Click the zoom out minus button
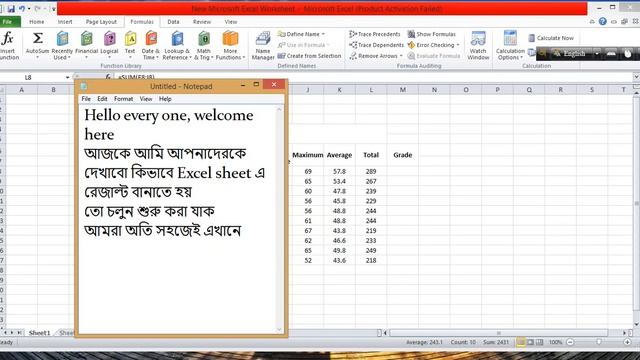This screenshot has width=640, height=360. [x=571, y=342]
